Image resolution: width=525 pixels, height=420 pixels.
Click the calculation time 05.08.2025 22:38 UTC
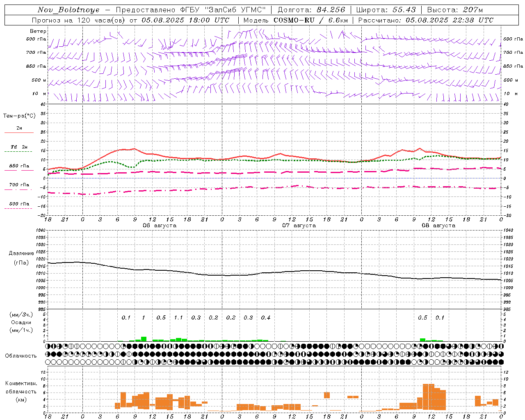[x=450, y=20]
